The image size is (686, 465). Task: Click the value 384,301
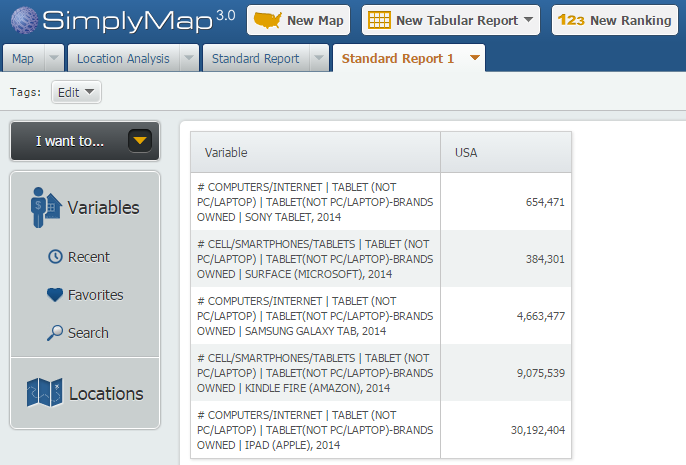point(545,259)
